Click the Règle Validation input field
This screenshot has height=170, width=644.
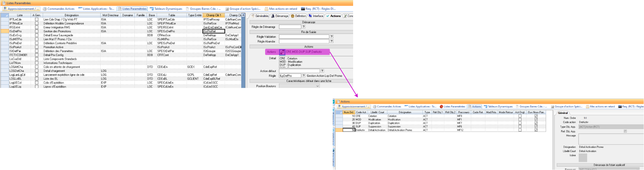[304, 37]
